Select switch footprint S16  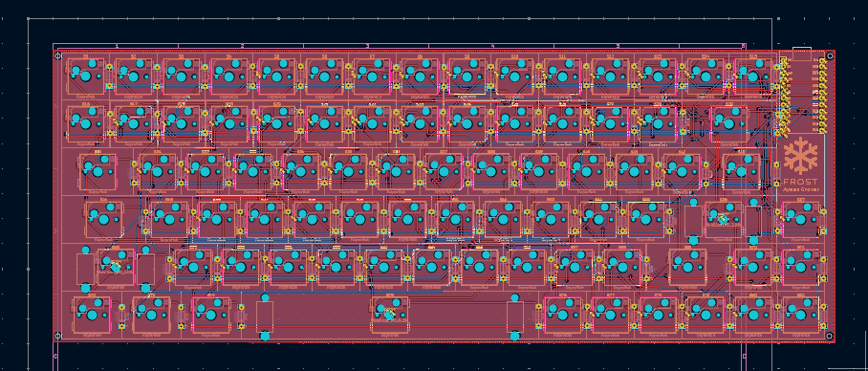(x=86, y=123)
